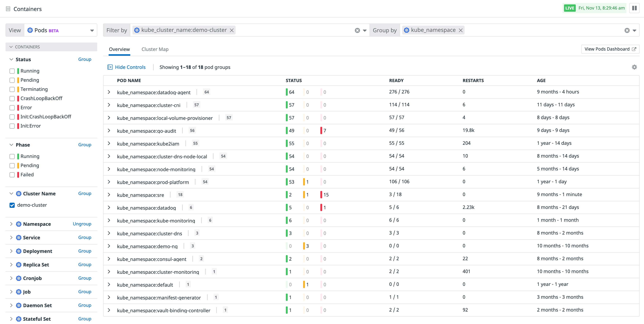Click Ungroup next to Namespace
Viewport: 644px width, 324px height.
[82, 224]
